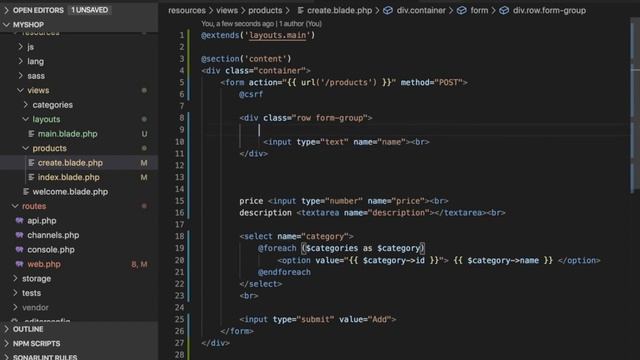Select 'views' in breadcrumb path
The image size is (640, 360).
(x=227, y=11)
